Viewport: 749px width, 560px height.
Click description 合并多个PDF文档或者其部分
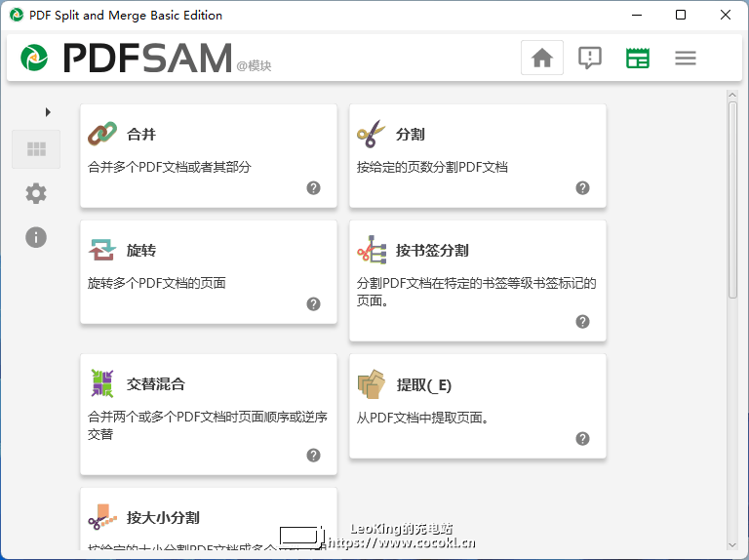[x=169, y=167]
